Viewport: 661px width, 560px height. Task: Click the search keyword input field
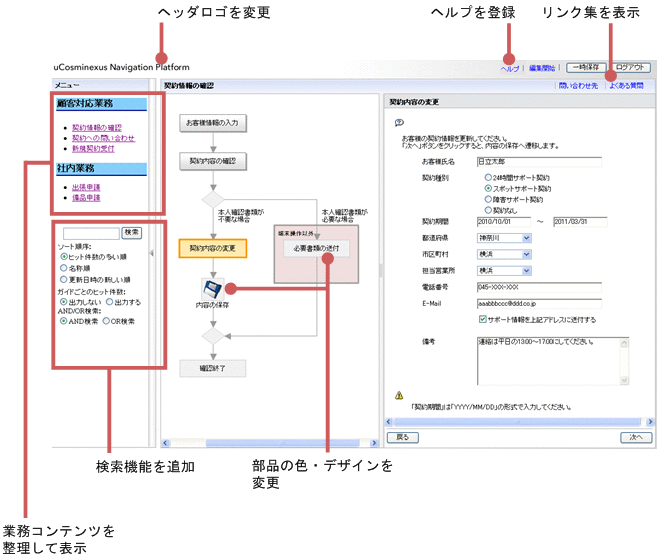pyautogui.click(x=91, y=233)
